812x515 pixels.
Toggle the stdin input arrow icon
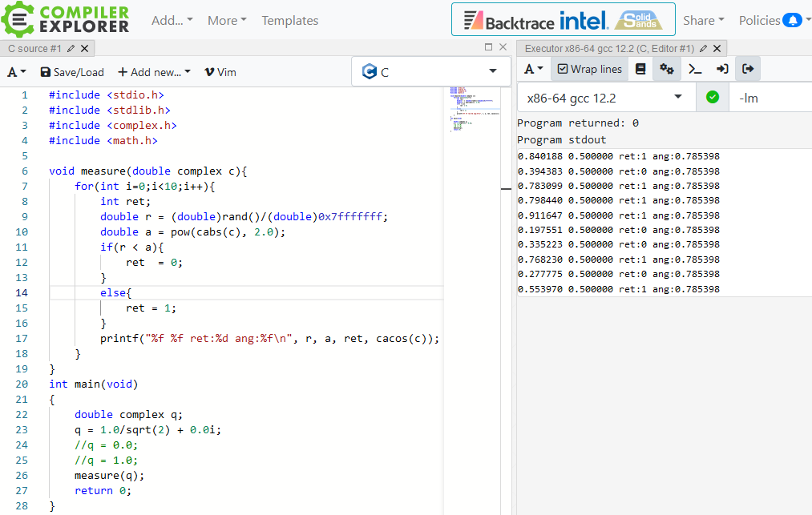721,69
